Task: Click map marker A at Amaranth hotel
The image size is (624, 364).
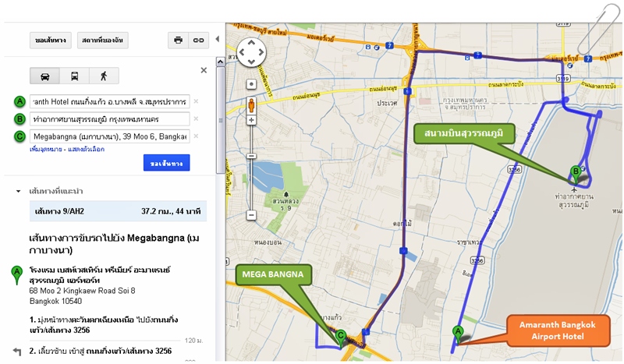Action: tap(458, 334)
